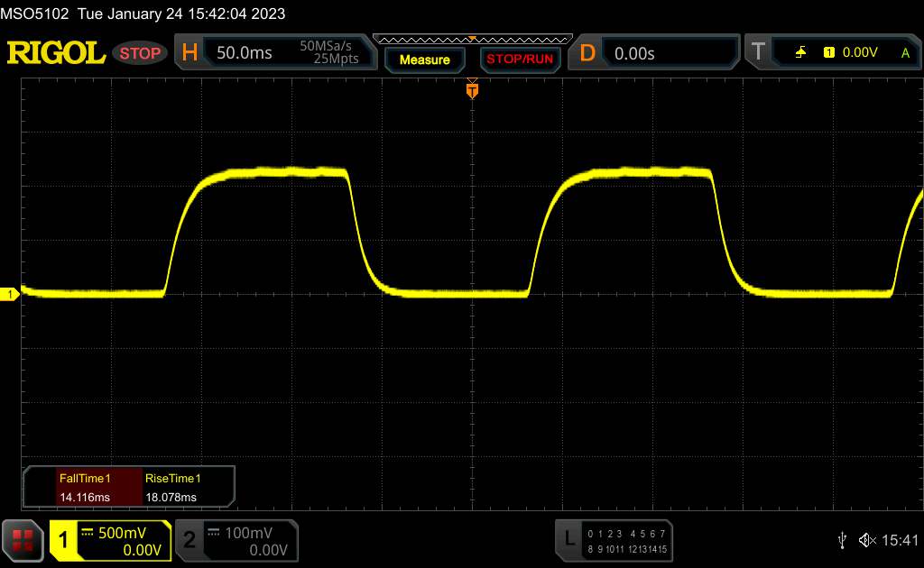Click the waveform memory position bar
Screen dimensions: 924x568
[473, 40]
